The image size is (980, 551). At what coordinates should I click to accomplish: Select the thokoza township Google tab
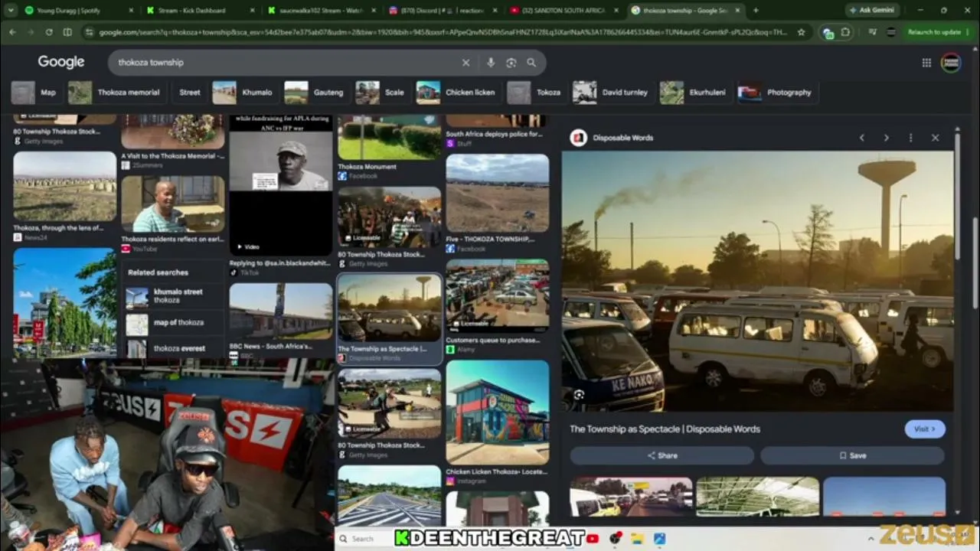[x=687, y=11]
